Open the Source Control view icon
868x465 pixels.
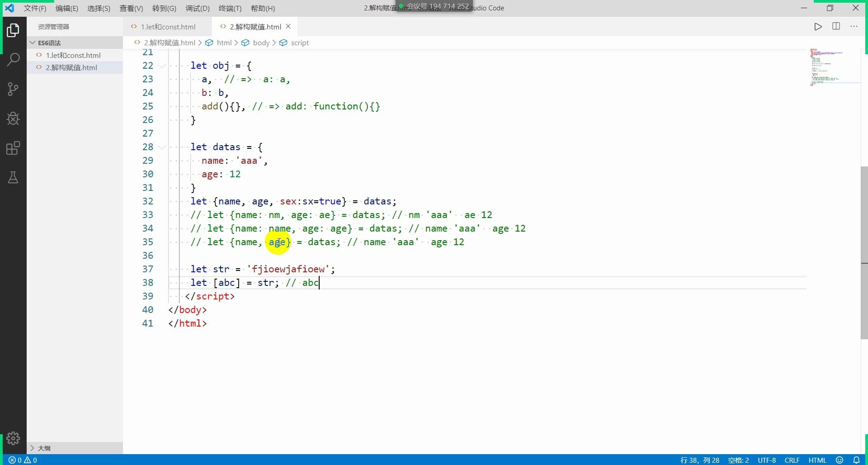(13, 89)
